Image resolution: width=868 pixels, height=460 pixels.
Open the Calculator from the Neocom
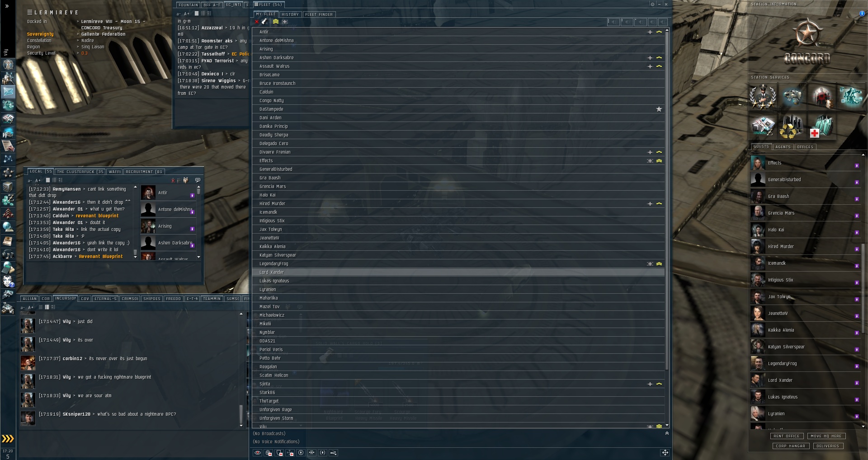[x=8, y=268]
